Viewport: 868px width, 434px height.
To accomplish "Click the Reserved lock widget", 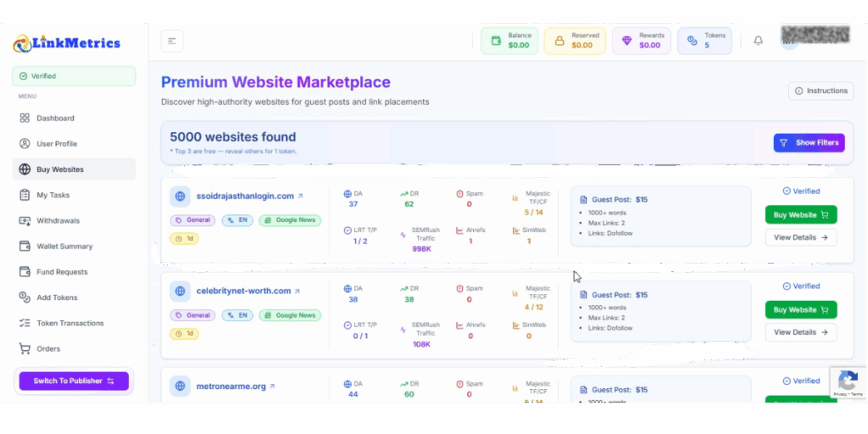I will click(573, 41).
